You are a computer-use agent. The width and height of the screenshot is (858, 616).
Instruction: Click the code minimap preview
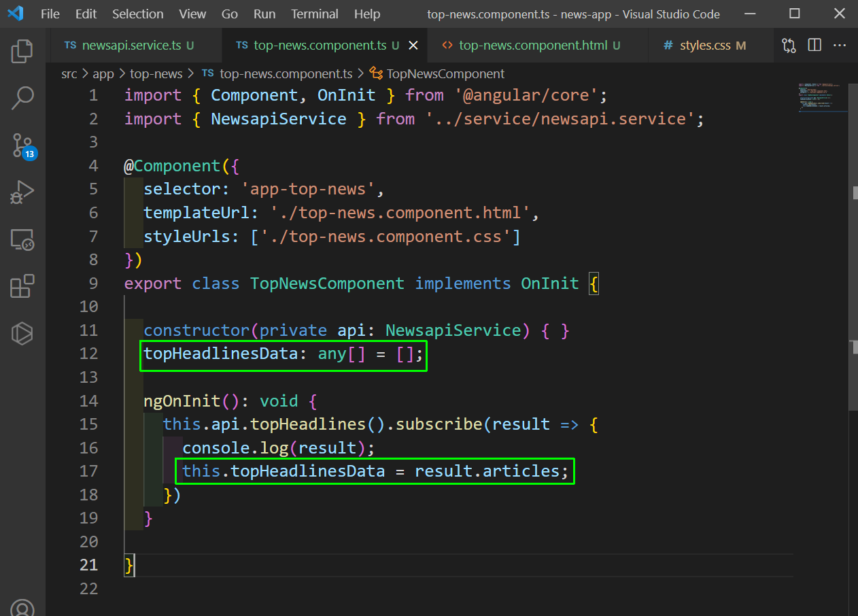(823, 97)
